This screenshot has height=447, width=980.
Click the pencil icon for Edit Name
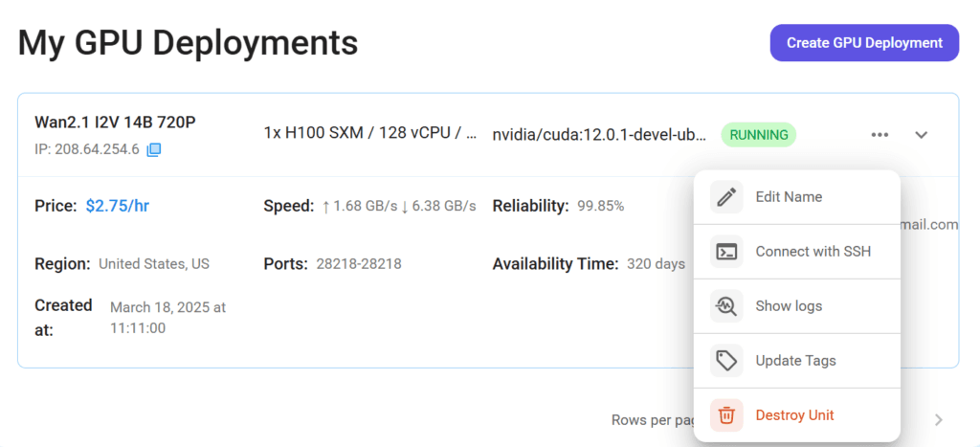(x=726, y=197)
